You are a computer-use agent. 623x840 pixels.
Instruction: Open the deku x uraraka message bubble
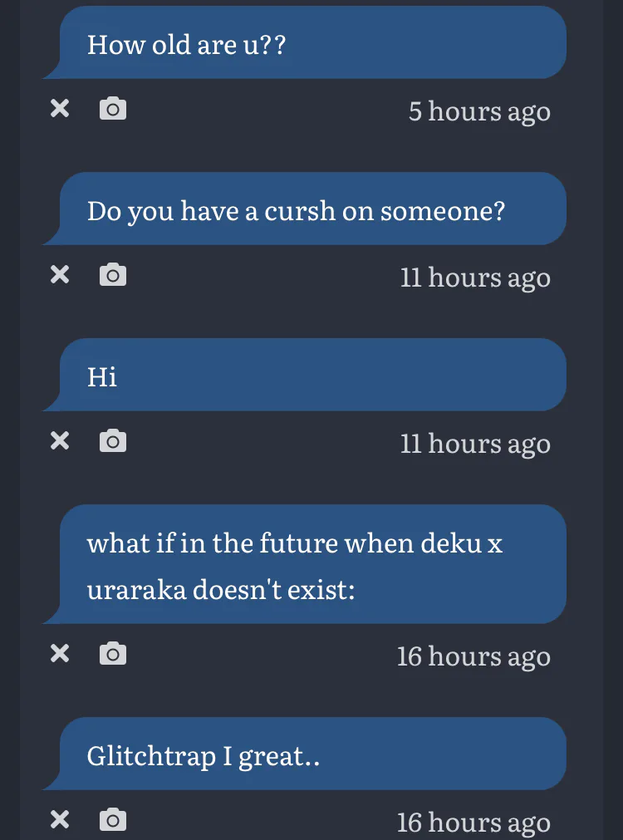pos(311,565)
